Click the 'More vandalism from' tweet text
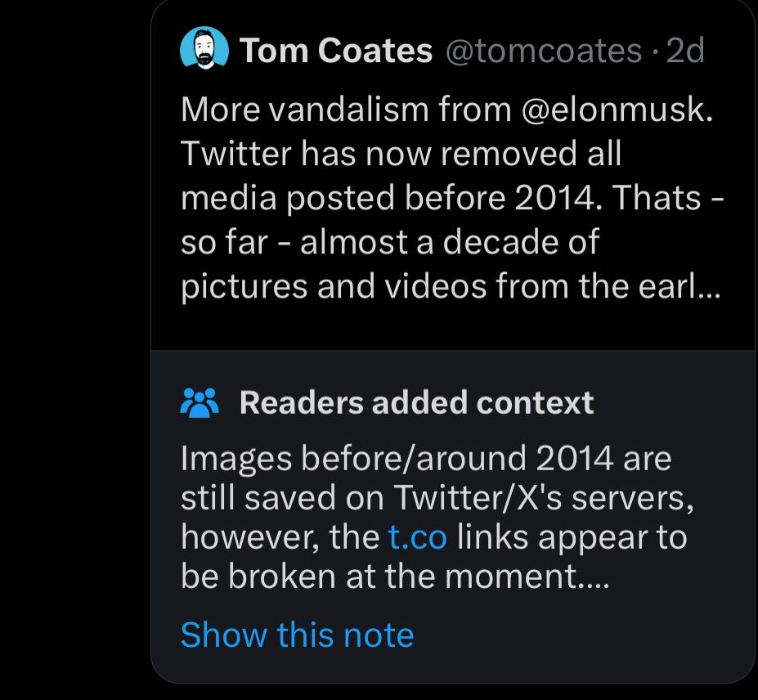This screenshot has width=758, height=700. tap(343, 109)
